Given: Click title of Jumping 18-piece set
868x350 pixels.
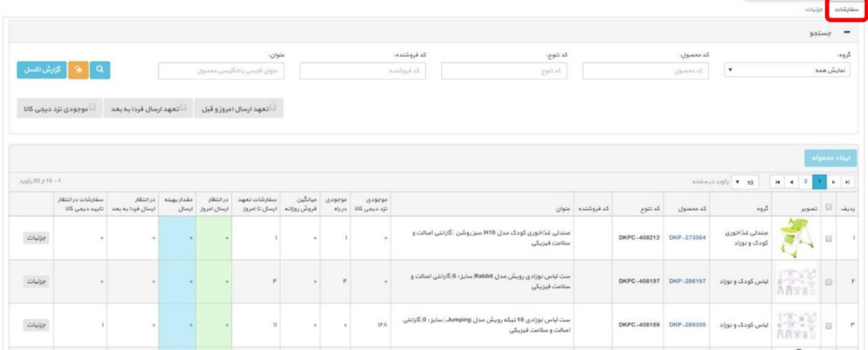Looking at the screenshot, I should [486, 325].
